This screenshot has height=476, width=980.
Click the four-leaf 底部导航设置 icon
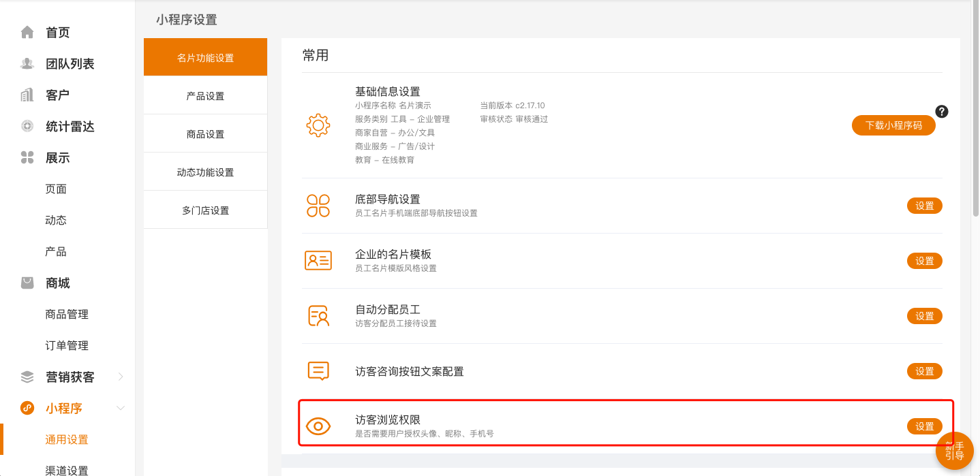point(318,206)
